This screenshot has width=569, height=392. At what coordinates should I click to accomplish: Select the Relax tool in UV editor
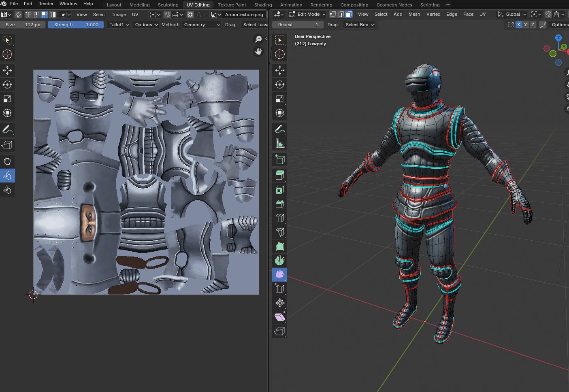point(7,176)
